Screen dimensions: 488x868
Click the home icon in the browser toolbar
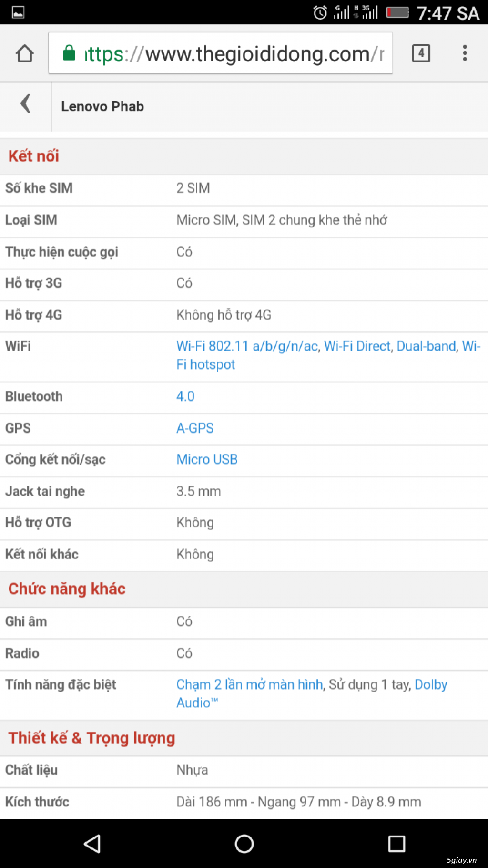[x=25, y=53]
